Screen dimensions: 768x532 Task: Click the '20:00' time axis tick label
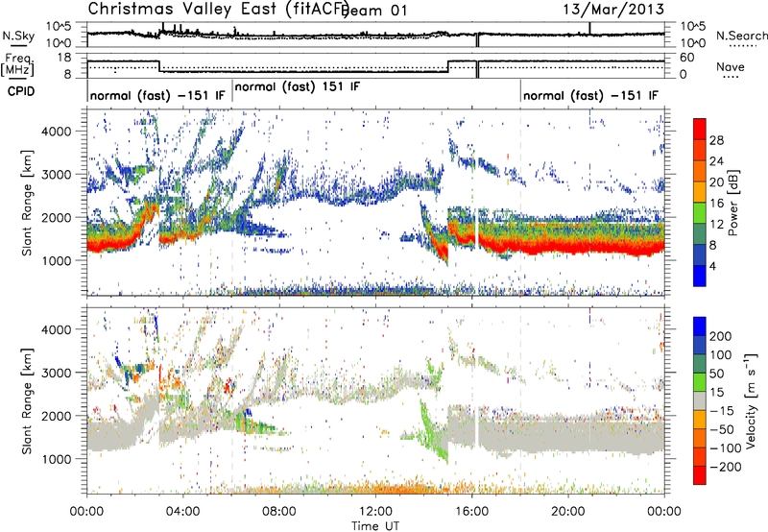click(x=568, y=512)
